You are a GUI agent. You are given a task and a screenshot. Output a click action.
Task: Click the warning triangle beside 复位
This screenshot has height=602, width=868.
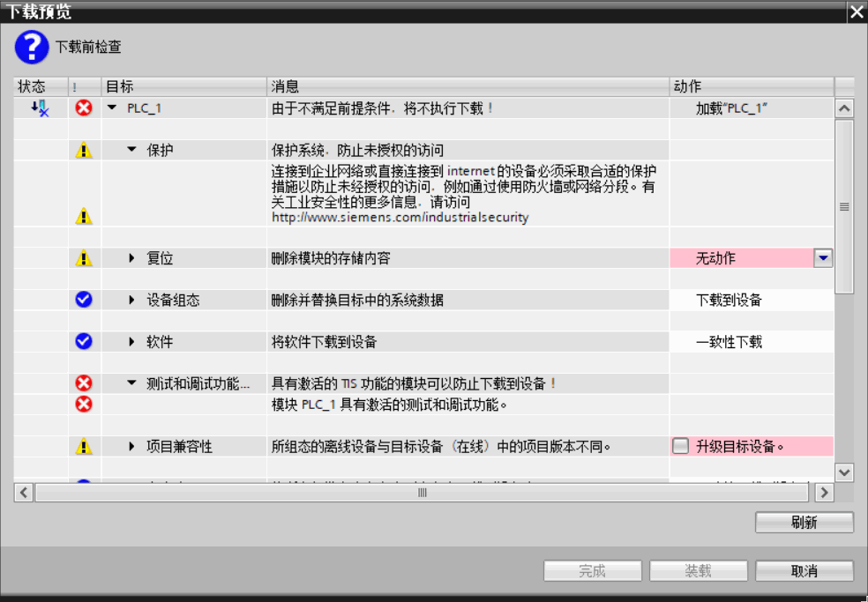[84, 257]
